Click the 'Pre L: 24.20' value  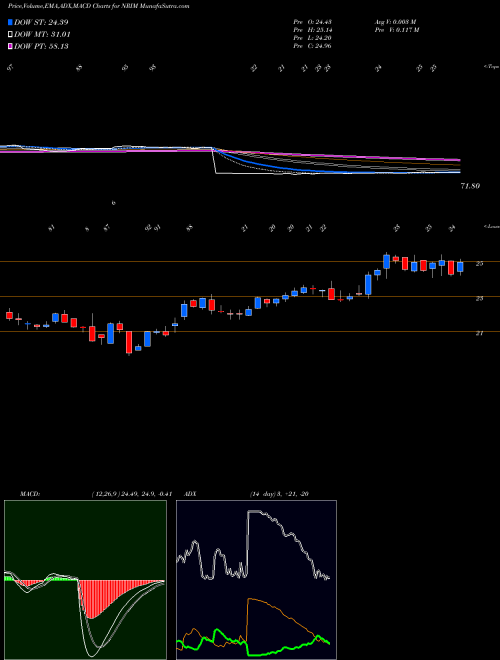[312, 38]
